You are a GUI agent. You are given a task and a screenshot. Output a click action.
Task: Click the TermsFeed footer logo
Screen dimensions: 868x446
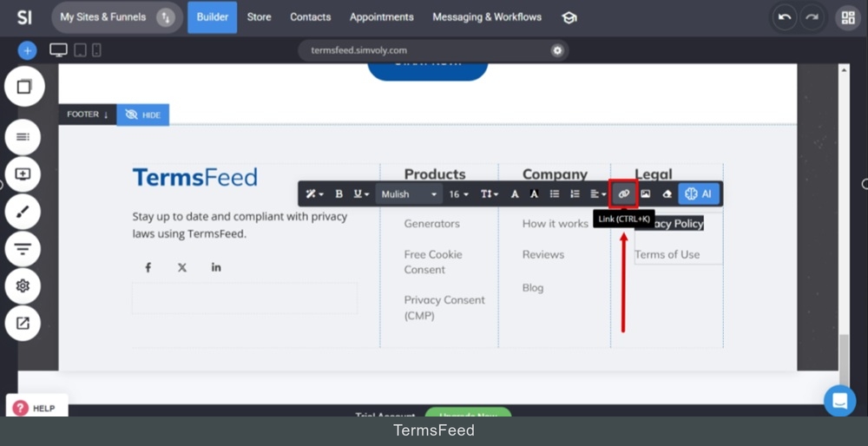point(194,178)
